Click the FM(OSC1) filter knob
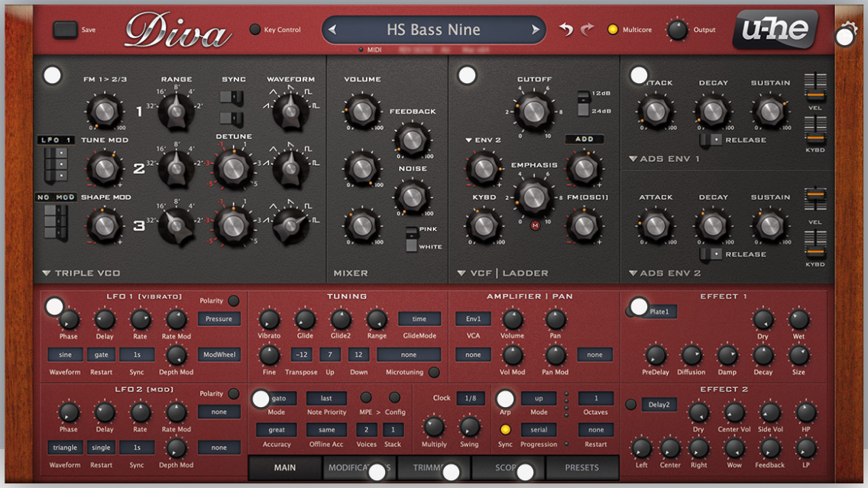868x488 pixels. [x=584, y=225]
